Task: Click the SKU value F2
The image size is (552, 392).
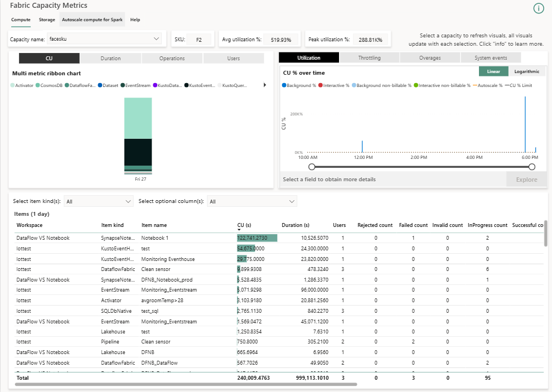Action: (x=199, y=40)
